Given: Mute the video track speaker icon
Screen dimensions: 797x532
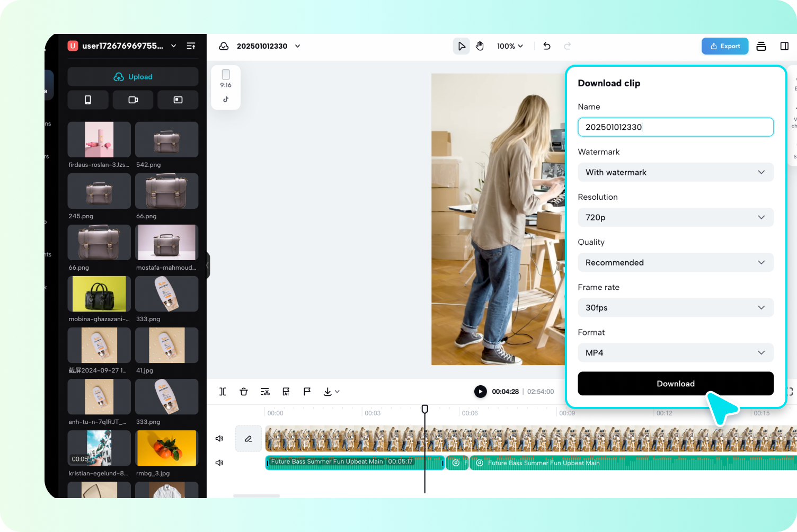Looking at the screenshot, I should 219,438.
